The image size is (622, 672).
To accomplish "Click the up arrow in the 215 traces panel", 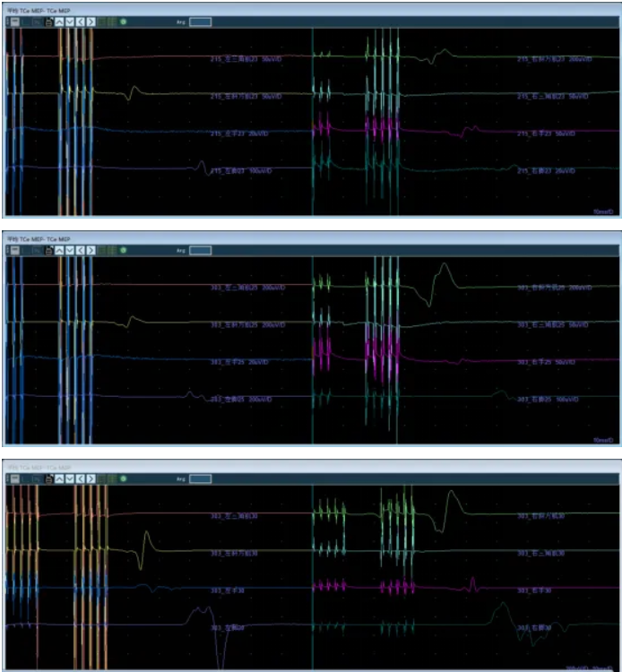I will [x=59, y=22].
